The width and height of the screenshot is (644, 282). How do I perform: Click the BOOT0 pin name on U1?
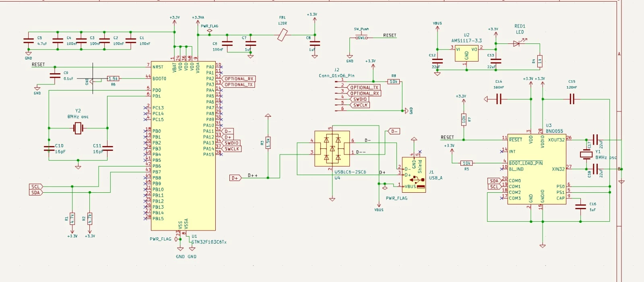click(x=159, y=79)
